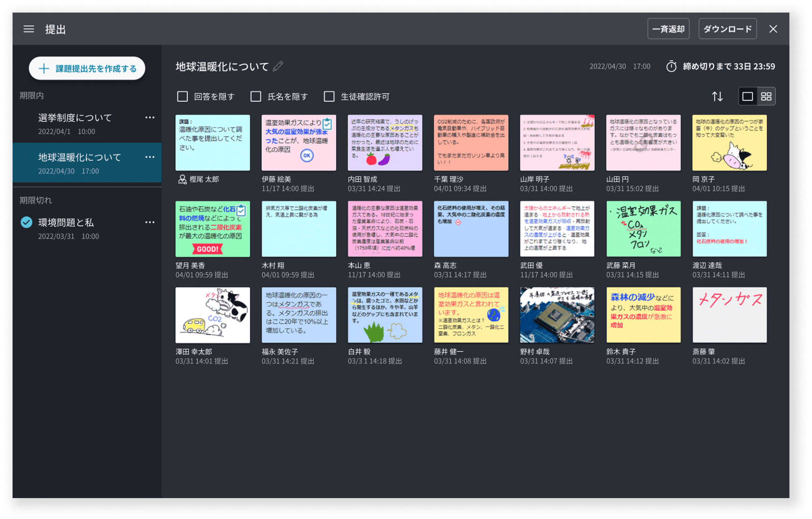Open the three-dot menu for 選挙制度について
Screen dimensions: 812x519
click(x=150, y=117)
